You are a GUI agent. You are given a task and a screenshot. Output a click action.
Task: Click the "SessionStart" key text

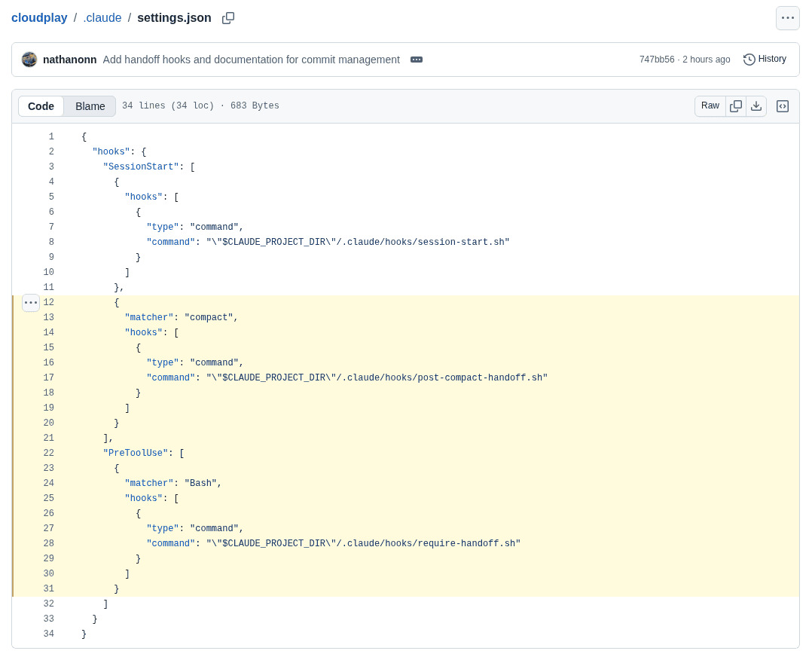click(x=141, y=167)
